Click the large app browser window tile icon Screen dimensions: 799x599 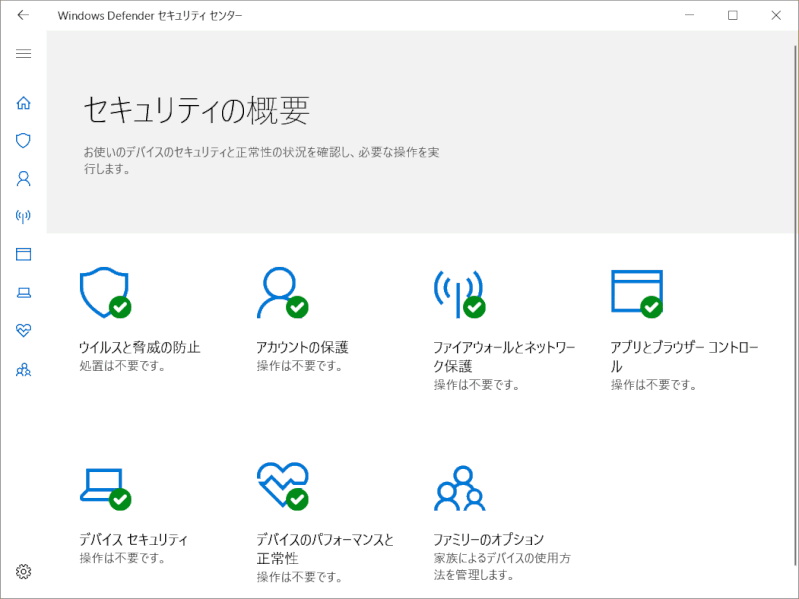(x=637, y=293)
